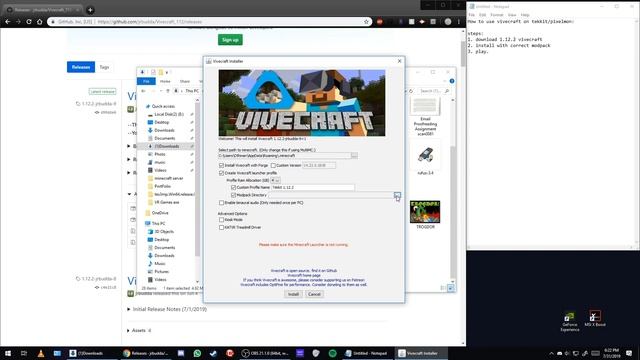Select OneDrive in Explorer sidebar
This screenshot has height=360, width=640.
pos(160,213)
